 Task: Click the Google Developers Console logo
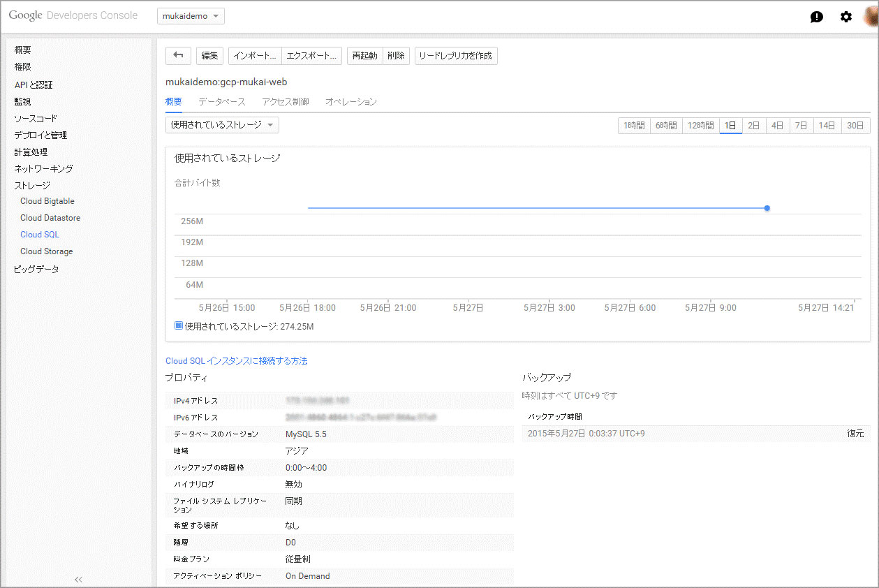click(73, 15)
